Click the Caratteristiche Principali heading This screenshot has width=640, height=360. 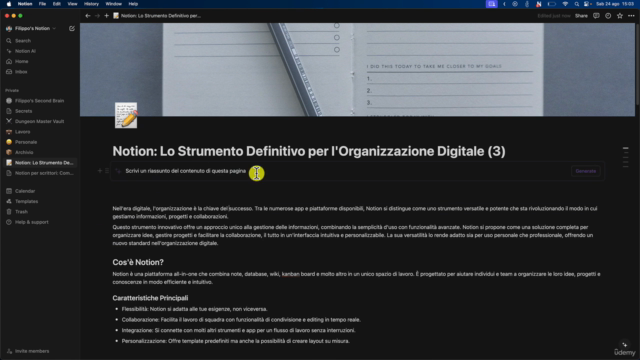coord(150,298)
